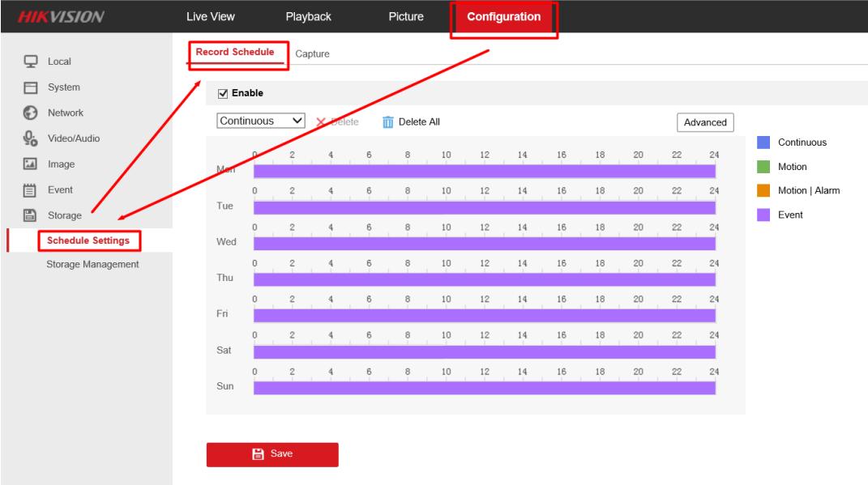Switch to the Capture tab
Screen dimensions: 868x485
[312, 53]
